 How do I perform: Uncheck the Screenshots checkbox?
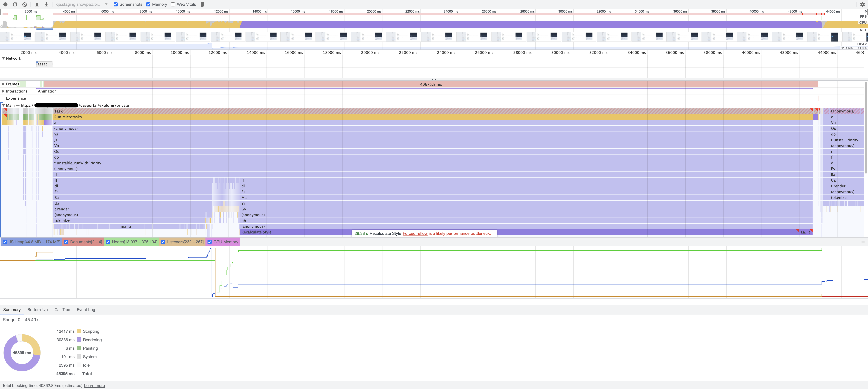[x=116, y=4]
